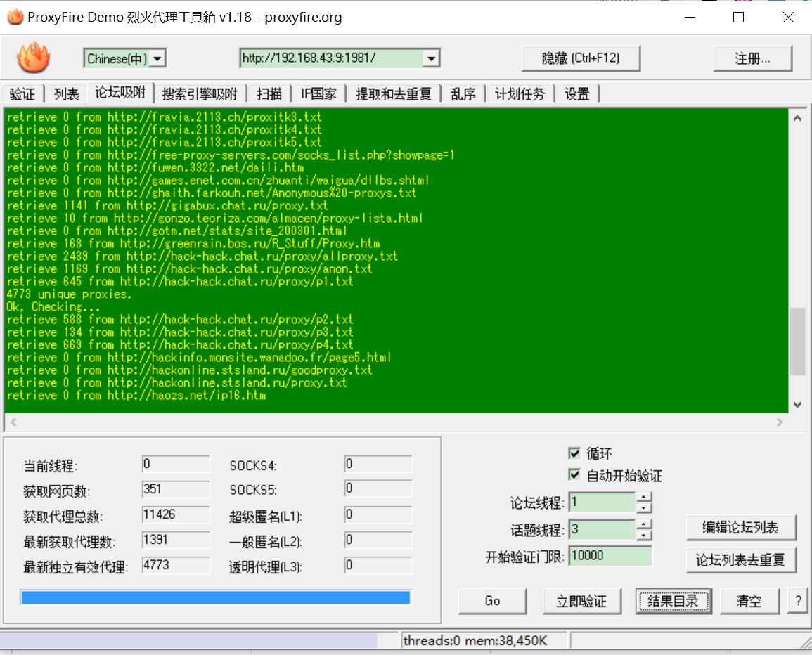This screenshot has width=812, height=655.
Task: Click the blue progress bar
Action: 215,597
